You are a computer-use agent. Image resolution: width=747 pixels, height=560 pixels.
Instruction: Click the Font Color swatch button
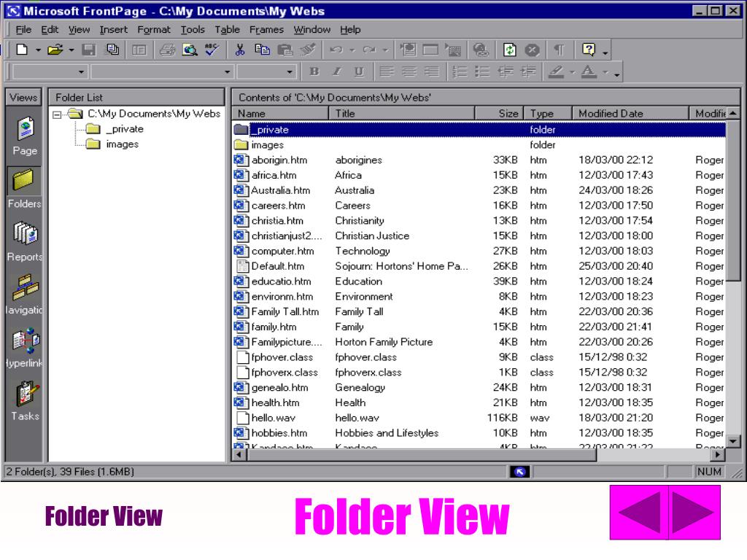[x=589, y=71]
